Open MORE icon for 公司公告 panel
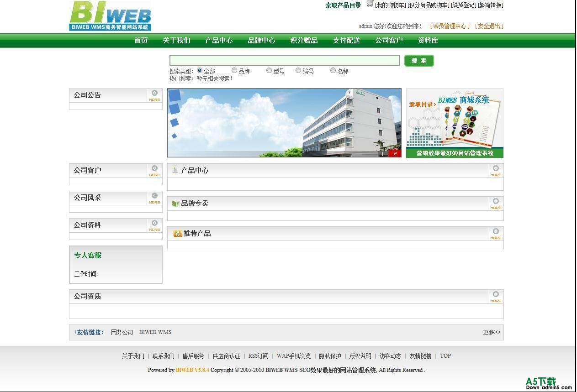This screenshot has height=392, width=577. [x=154, y=95]
